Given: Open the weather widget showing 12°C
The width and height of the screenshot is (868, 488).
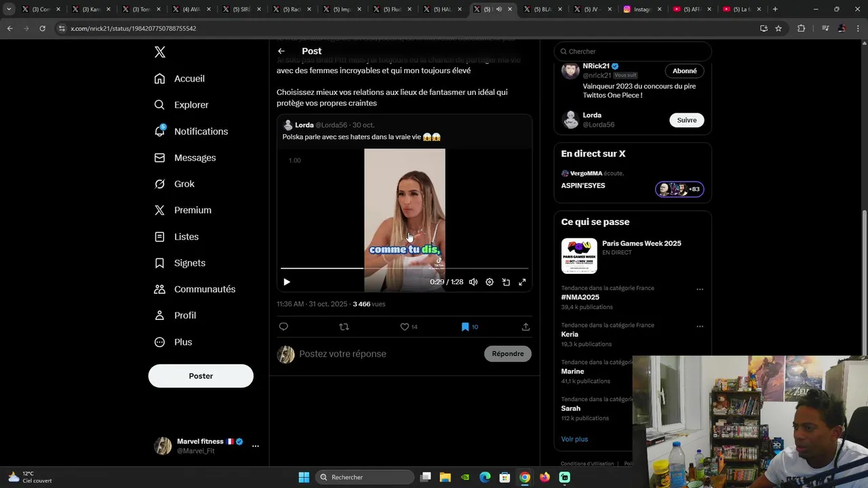Looking at the screenshot, I should tap(31, 477).
